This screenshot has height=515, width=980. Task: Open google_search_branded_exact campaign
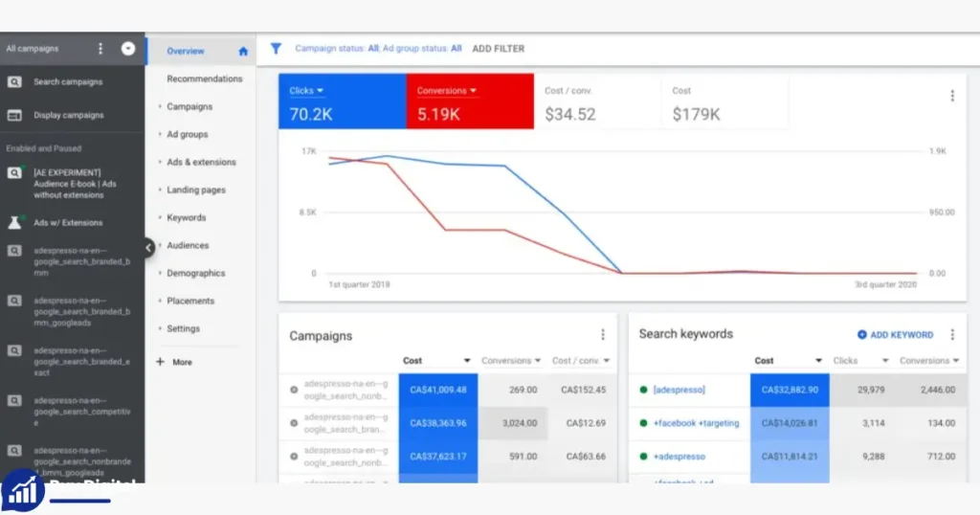(x=82, y=361)
